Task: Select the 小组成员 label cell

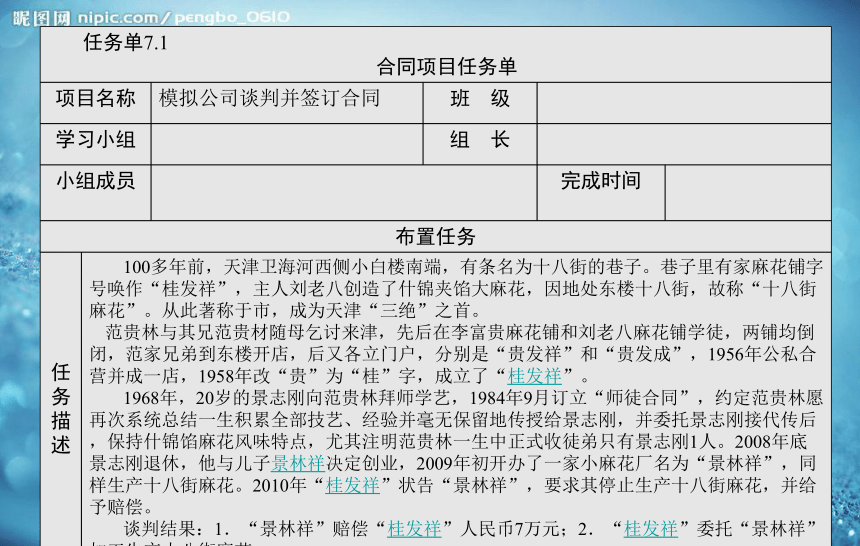Action: point(96,193)
